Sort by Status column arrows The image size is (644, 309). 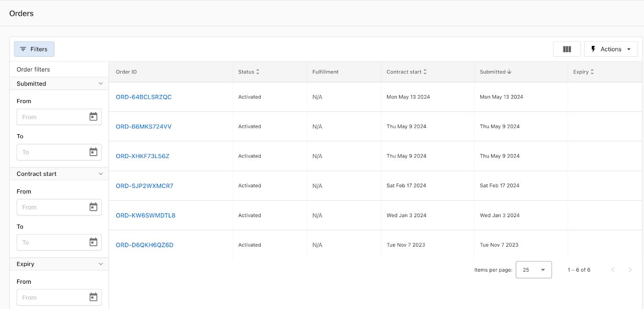pyautogui.click(x=258, y=72)
